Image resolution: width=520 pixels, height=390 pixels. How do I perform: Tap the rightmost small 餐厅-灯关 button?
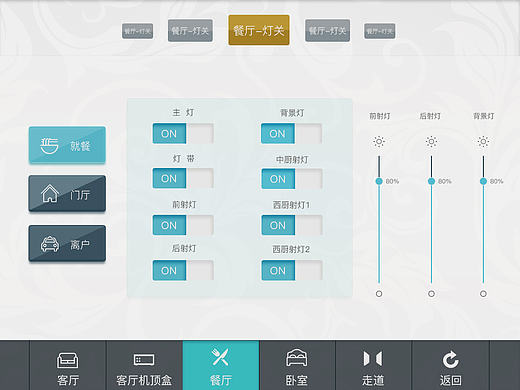coord(380,31)
